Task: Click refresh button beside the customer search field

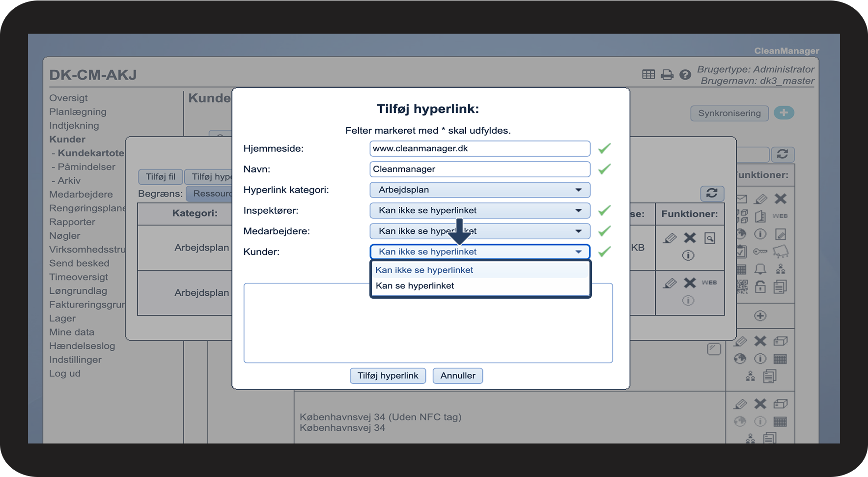Action: 783,154
